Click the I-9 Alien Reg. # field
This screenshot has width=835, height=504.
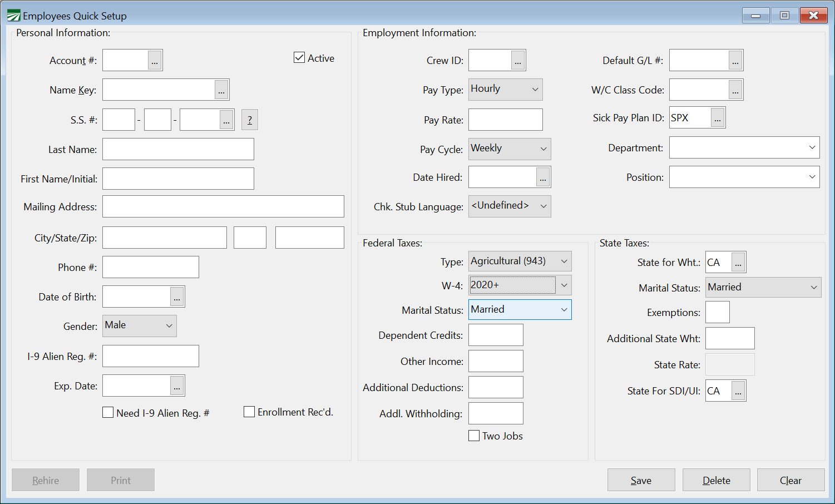[151, 356]
